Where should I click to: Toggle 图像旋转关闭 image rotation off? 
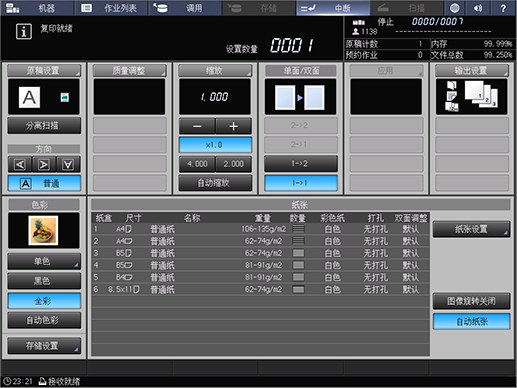pyautogui.click(x=471, y=301)
